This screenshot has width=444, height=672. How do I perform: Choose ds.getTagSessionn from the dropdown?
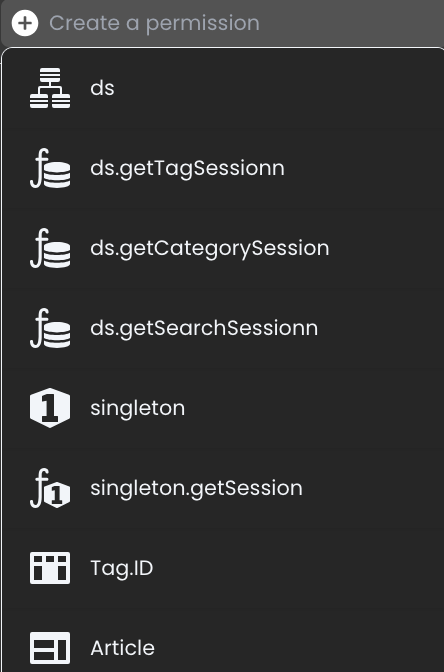pos(223,168)
